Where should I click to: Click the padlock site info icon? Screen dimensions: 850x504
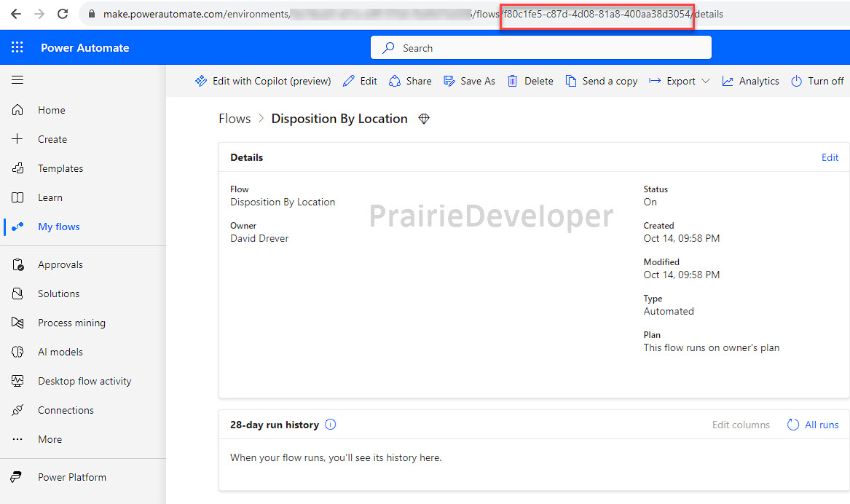pyautogui.click(x=91, y=14)
